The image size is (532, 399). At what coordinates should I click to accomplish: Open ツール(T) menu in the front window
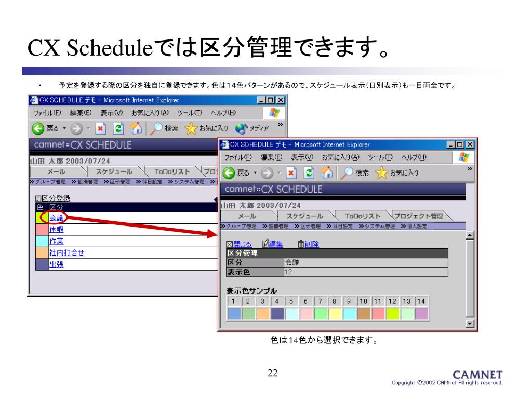click(x=380, y=157)
